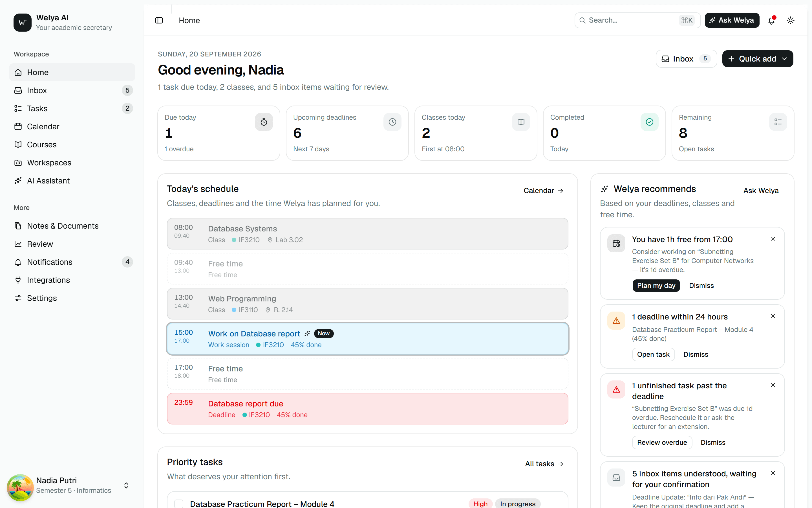The width and height of the screenshot is (812, 508).
Task: Click the Ask Welya button in header
Action: point(732,21)
